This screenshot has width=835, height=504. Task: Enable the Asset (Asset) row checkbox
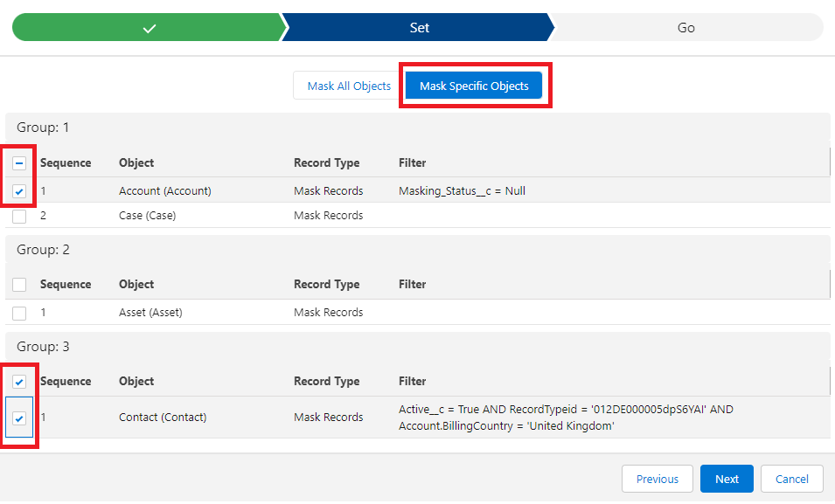[x=19, y=312]
